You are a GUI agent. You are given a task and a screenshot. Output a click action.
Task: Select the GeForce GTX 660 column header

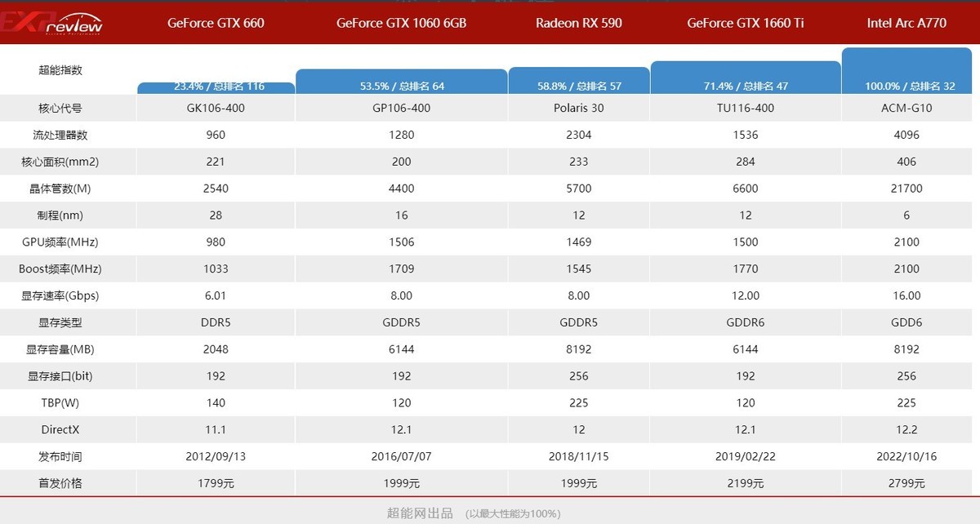216,23
